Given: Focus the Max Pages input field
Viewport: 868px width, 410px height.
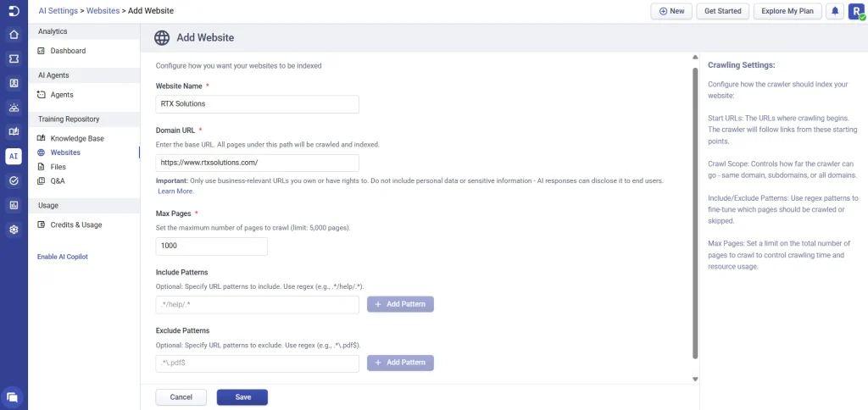Looking at the screenshot, I should tap(211, 247).
